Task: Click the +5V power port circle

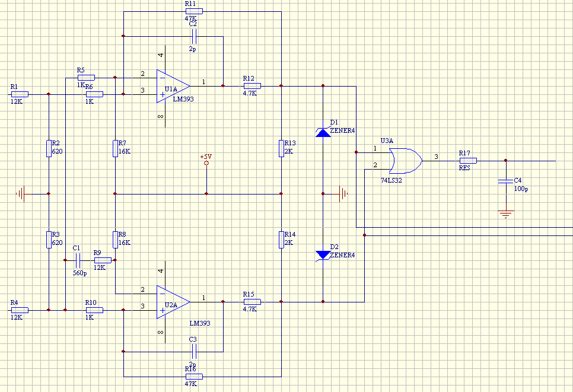Action: click(206, 163)
